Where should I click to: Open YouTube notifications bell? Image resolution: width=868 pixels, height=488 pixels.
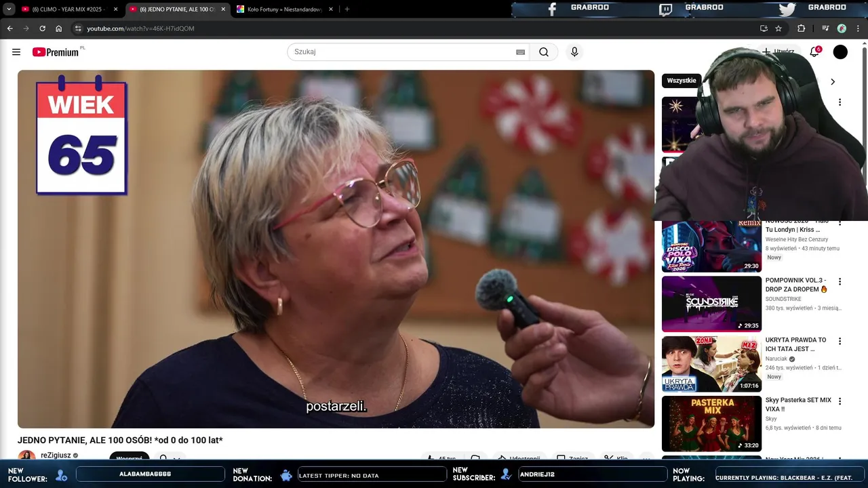(814, 52)
